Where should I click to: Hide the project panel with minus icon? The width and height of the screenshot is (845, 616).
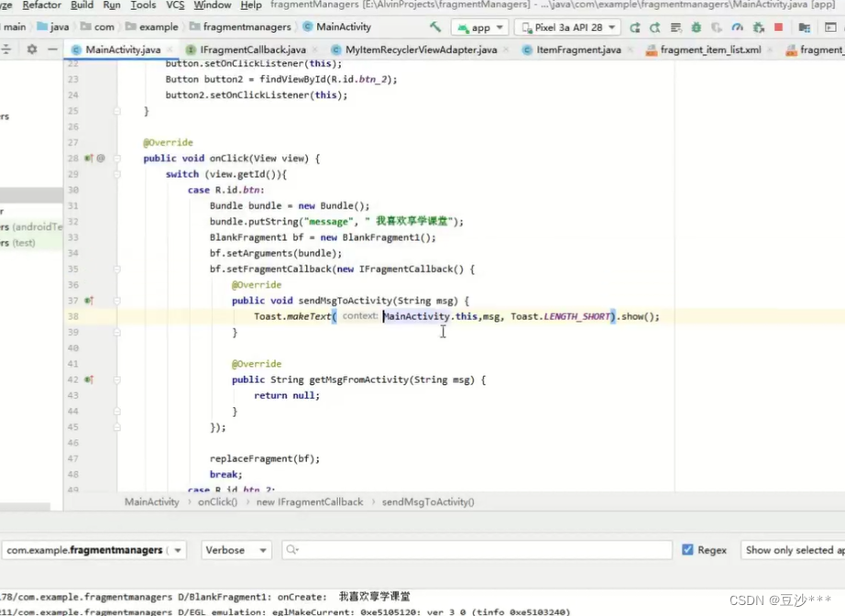(52, 49)
